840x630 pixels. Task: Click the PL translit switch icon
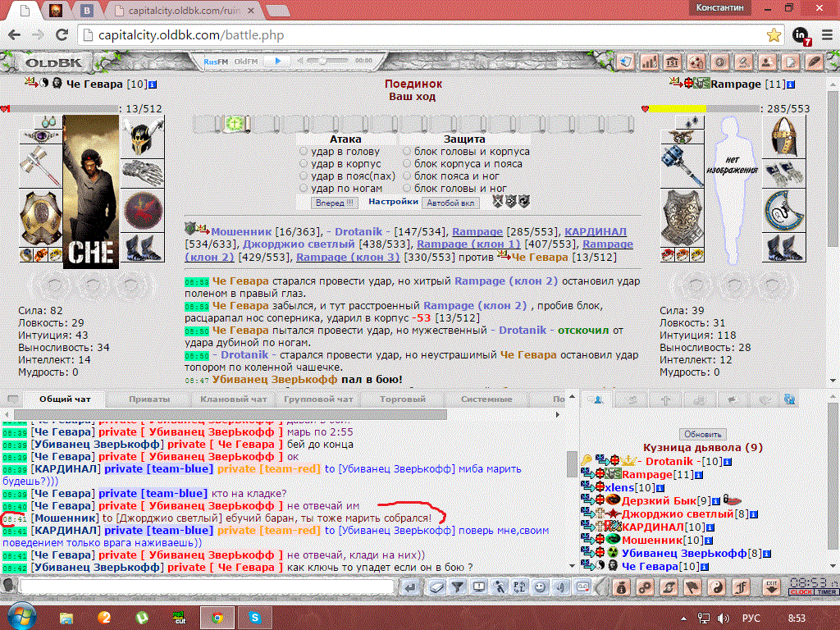[x=519, y=587]
